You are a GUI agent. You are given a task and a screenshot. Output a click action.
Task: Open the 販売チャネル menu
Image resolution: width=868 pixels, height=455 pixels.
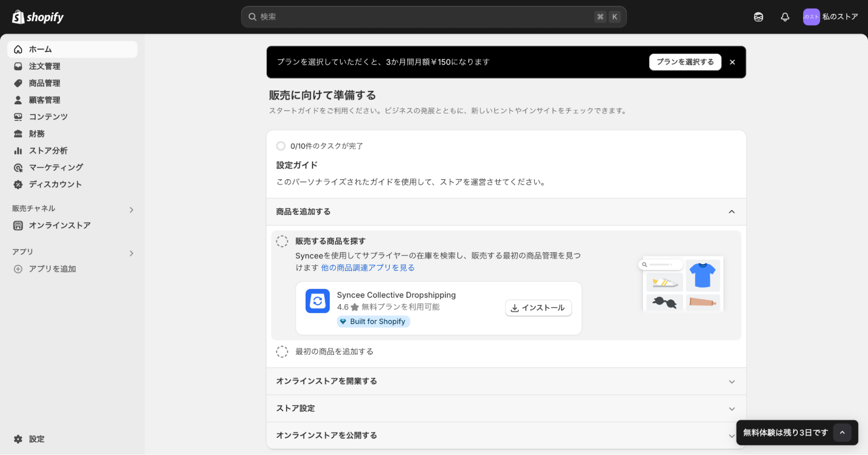(132, 209)
